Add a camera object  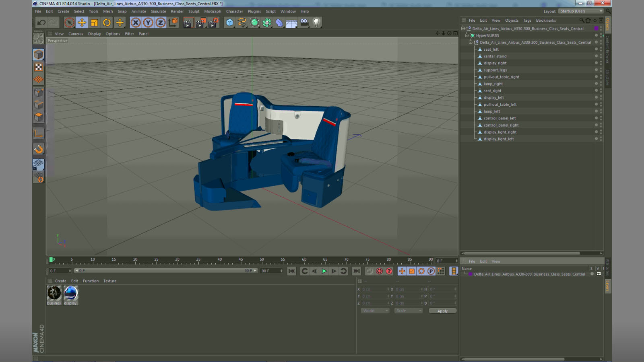click(304, 23)
